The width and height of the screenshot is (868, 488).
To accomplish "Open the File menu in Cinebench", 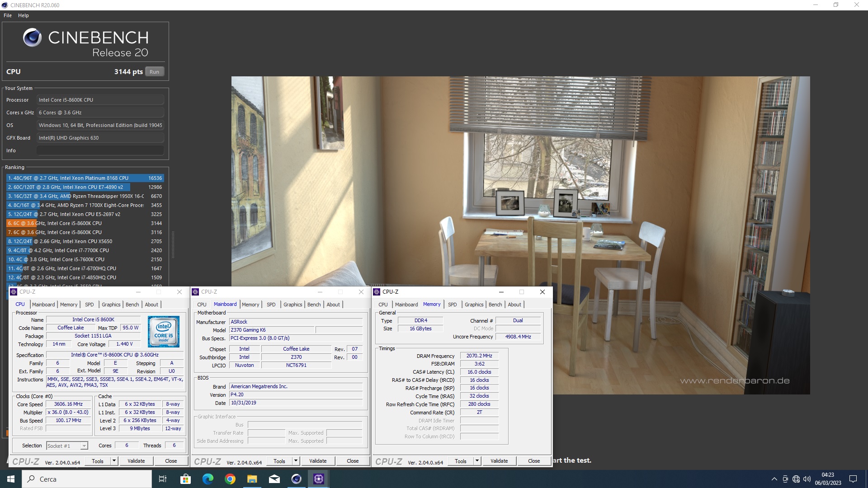I will coord(8,15).
